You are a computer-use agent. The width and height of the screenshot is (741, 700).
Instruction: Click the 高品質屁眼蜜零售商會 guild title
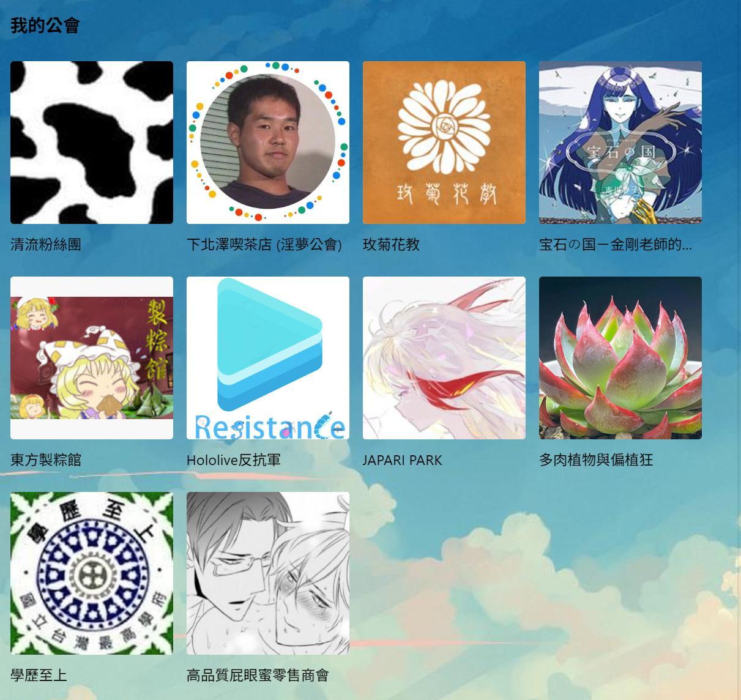click(x=258, y=676)
